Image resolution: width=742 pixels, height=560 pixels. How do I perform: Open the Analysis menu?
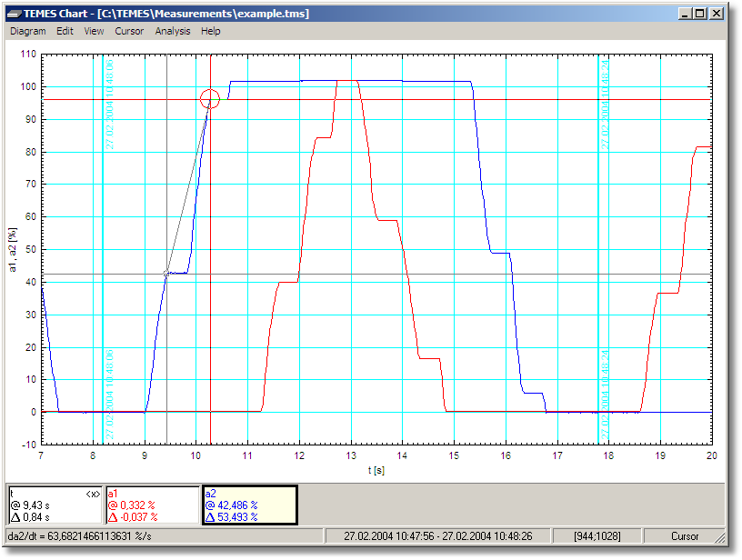point(173,31)
